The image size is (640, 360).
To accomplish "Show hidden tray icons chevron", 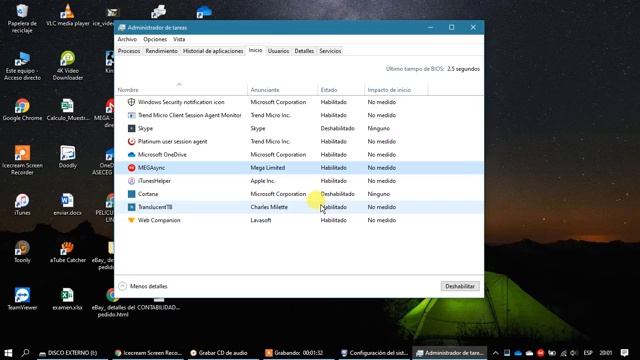I will (495, 353).
